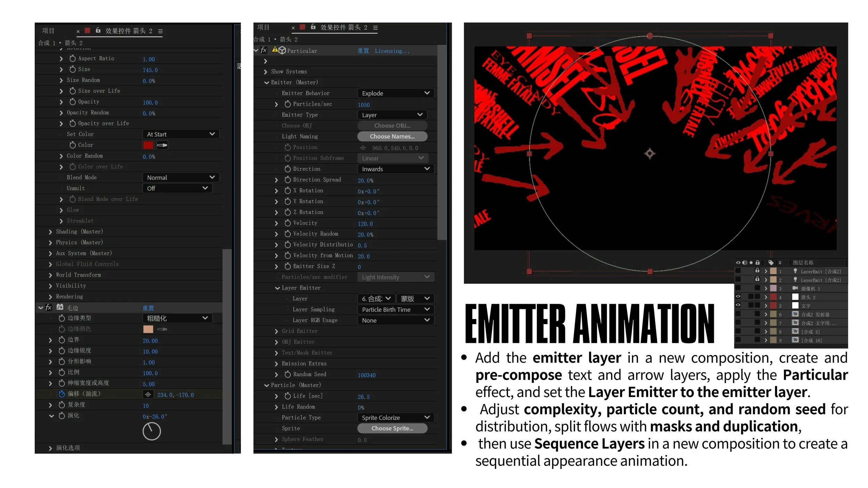Unlock layer 2 LayerEmit lock toggle
The height and width of the screenshot is (488, 868).
point(757,279)
